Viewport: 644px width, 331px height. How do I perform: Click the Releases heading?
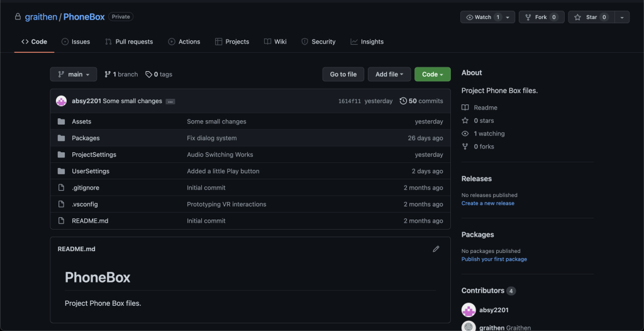[x=477, y=179]
